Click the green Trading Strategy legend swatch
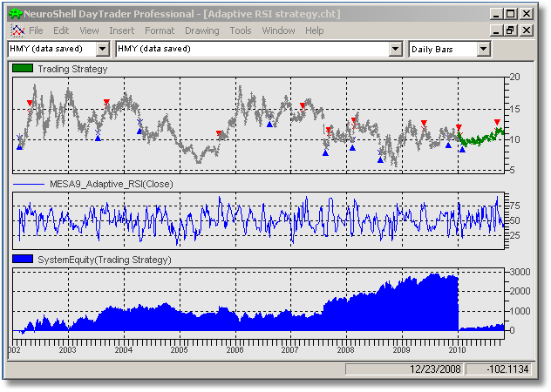 (23, 69)
